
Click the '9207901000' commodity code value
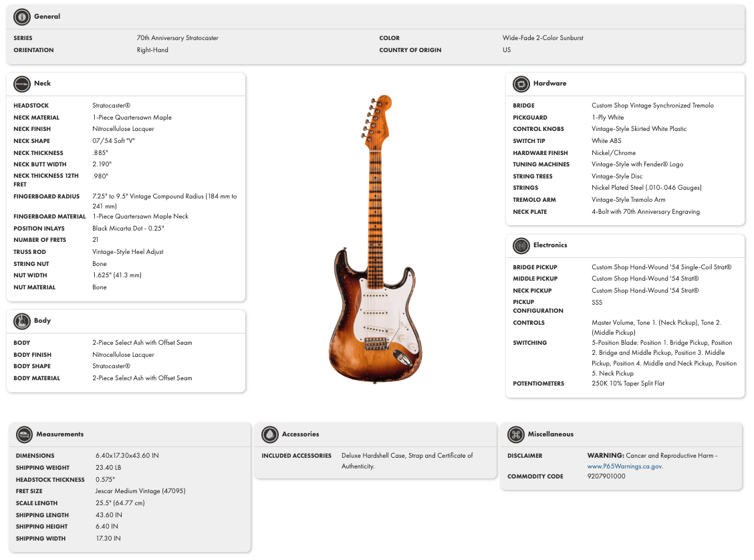coord(606,476)
